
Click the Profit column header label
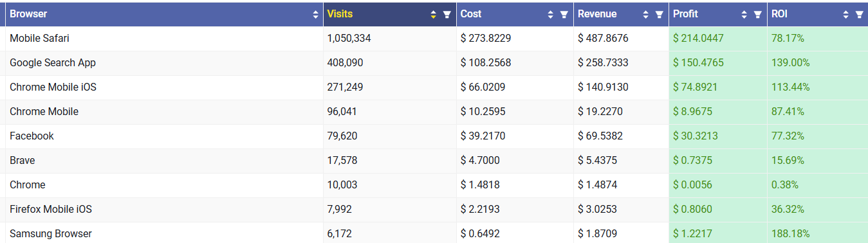point(685,14)
